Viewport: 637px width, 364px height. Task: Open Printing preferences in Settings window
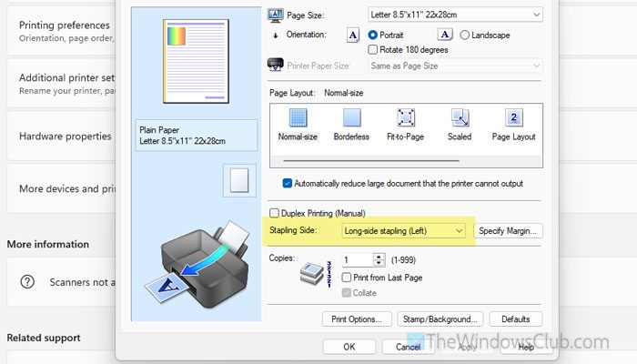pyautogui.click(x=61, y=31)
